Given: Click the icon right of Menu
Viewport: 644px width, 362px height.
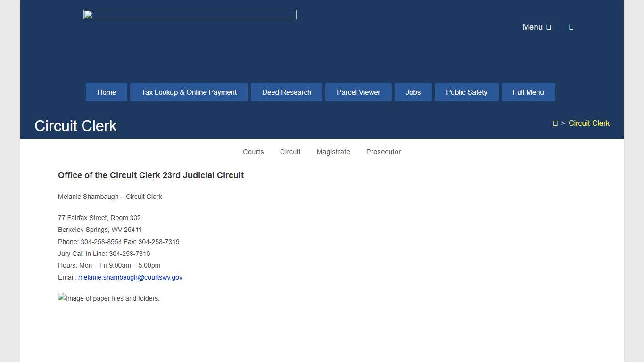Looking at the screenshot, I should click(x=571, y=27).
